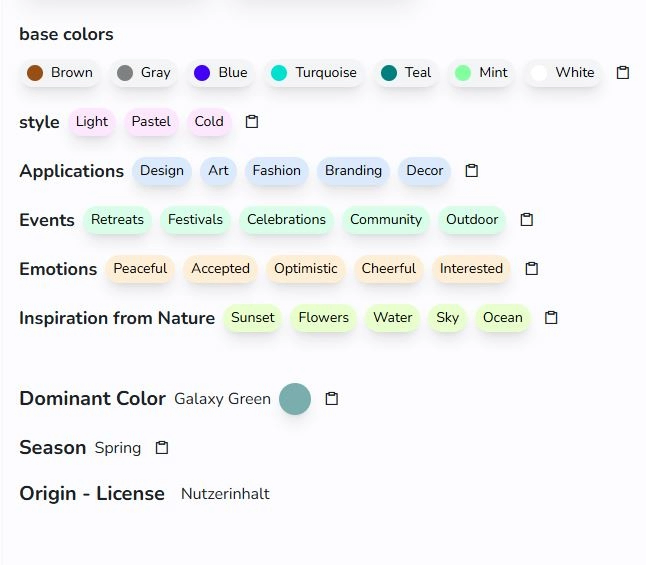Select the Ocean nature tag
Image resolution: width=646 pixels, height=565 pixels.
(503, 318)
